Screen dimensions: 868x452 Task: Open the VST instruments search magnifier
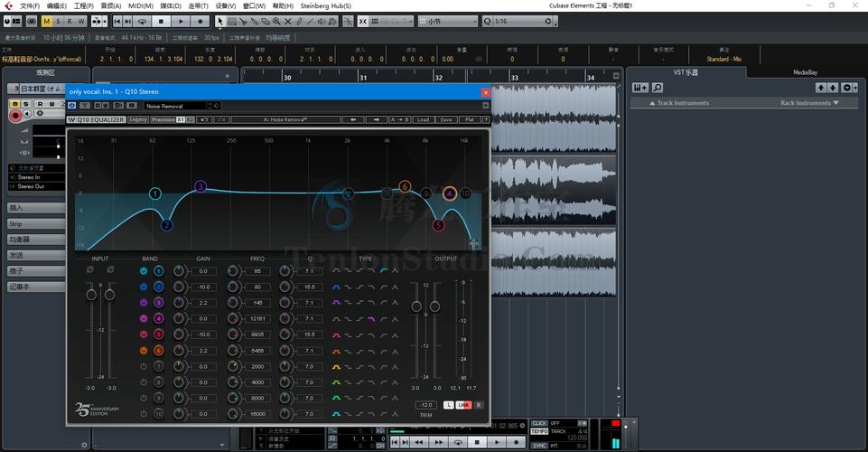(x=657, y=88)
